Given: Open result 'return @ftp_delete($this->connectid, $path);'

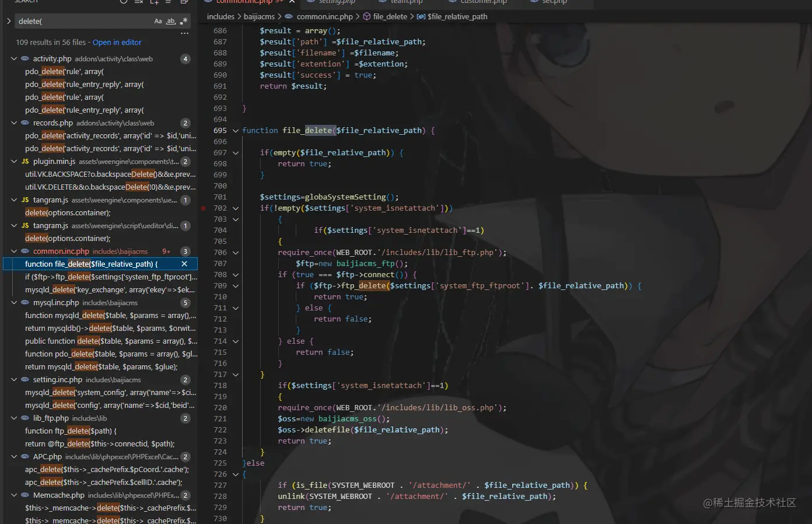Looking at the screenshot, I should coord(100,444).
